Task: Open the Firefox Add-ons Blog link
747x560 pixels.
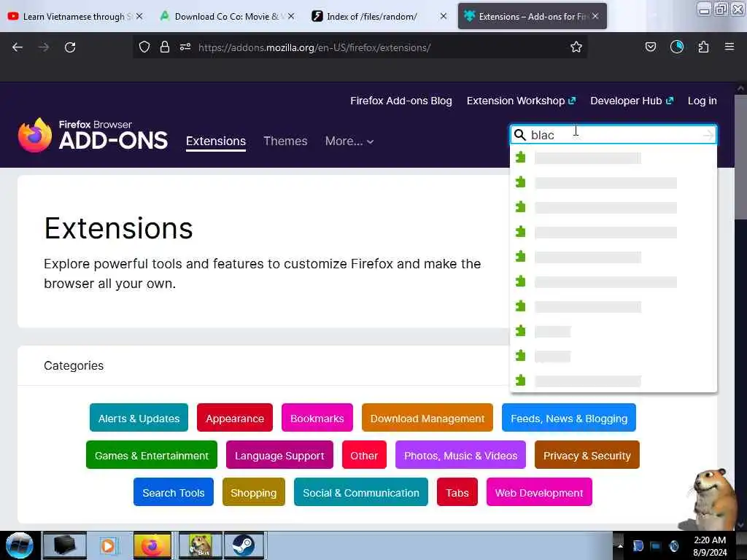Action: [401, 101]
